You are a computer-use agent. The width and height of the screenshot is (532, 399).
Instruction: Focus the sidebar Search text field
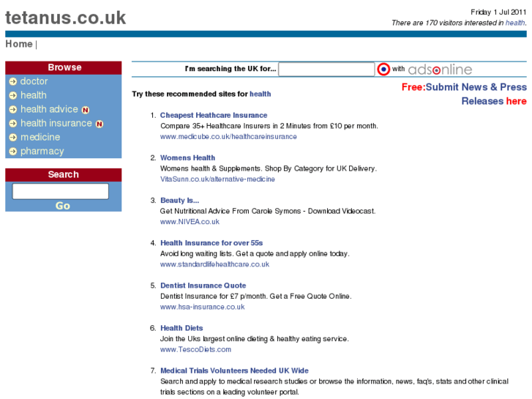(x=61, y=192)
